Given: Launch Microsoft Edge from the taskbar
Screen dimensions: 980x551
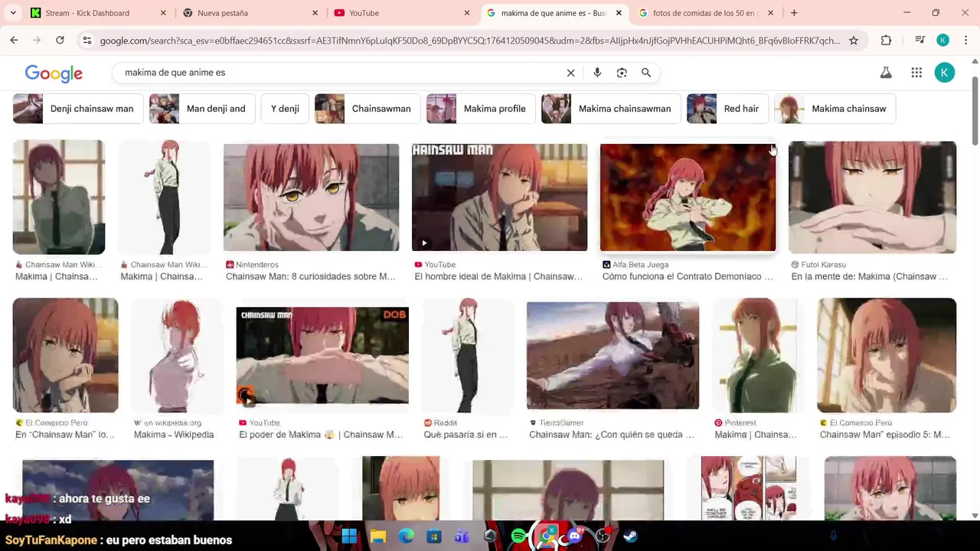Looking at the screenshot, I should (x=406, y=536).
